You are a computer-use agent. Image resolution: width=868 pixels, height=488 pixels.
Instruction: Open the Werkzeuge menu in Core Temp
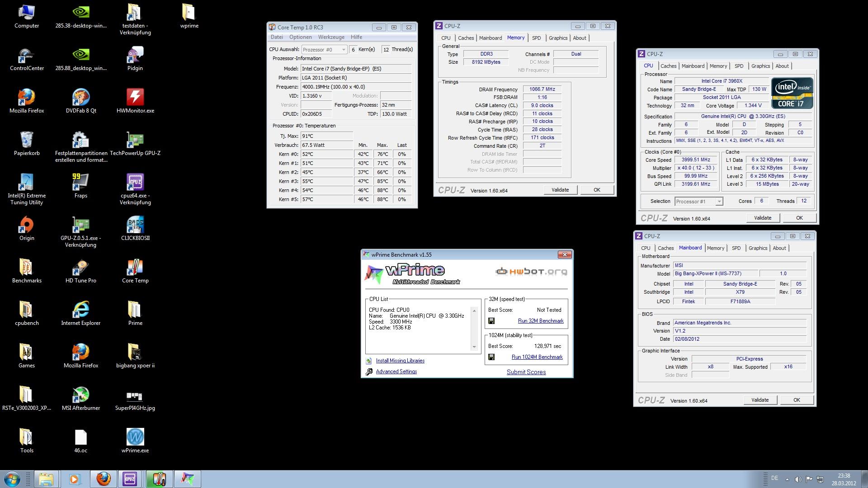point(331,37)
